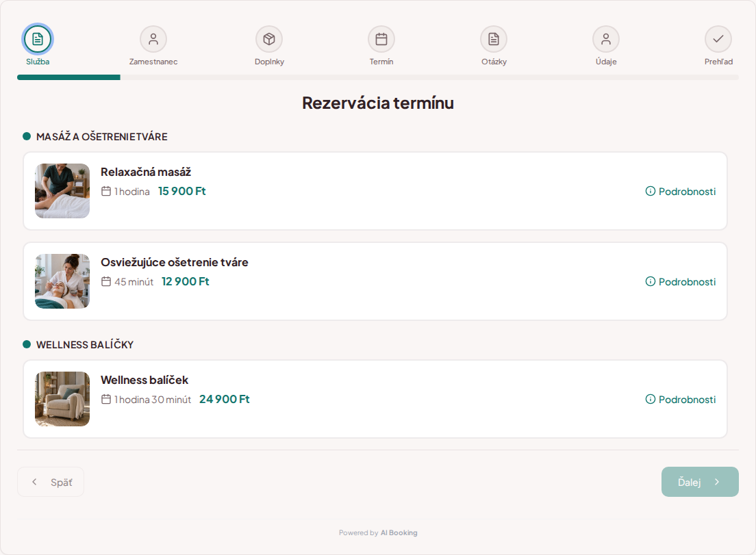Click the booking progress bar
756x555 pixels.
tap(377, 77)
